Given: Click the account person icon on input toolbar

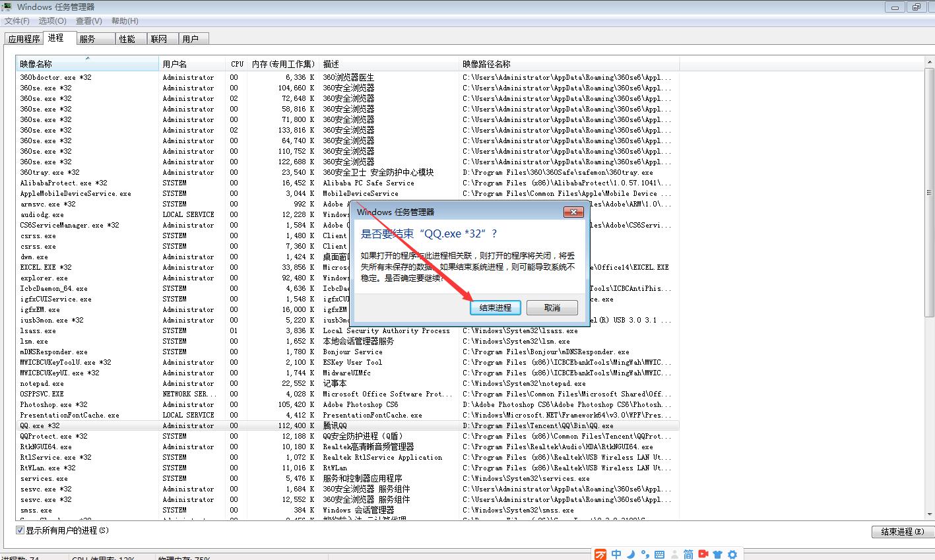Looking at the screenshot, I should point(674,554).
